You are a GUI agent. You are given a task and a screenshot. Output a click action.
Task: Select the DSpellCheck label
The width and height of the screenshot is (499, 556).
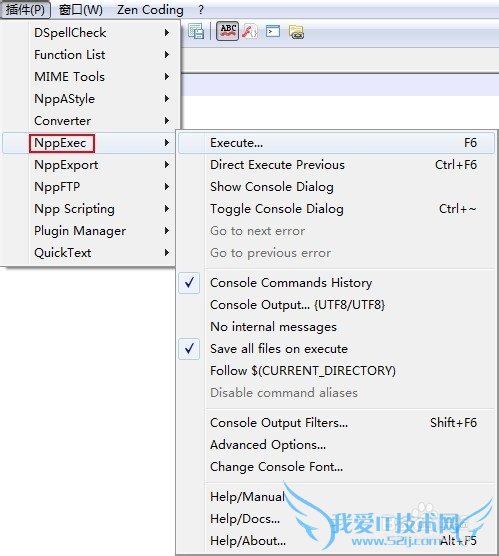(x=70, y=33)
